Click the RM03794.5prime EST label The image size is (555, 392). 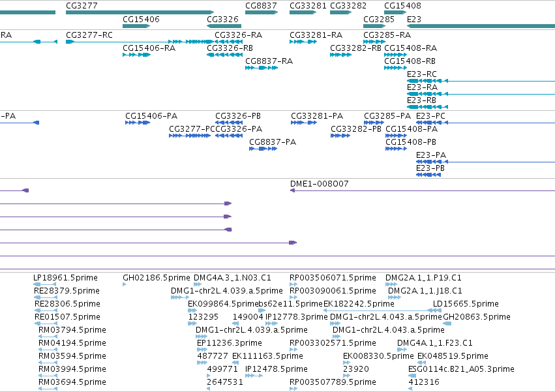click(x=72, y=330)
